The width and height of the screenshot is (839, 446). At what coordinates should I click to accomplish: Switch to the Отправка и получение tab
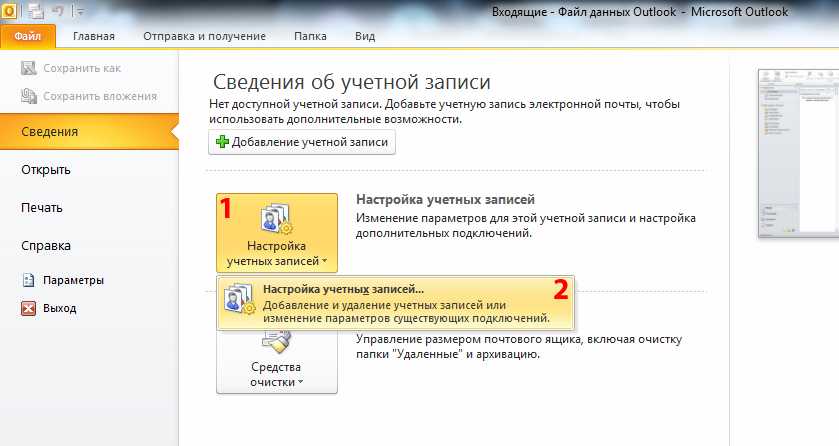coord(204,36)
